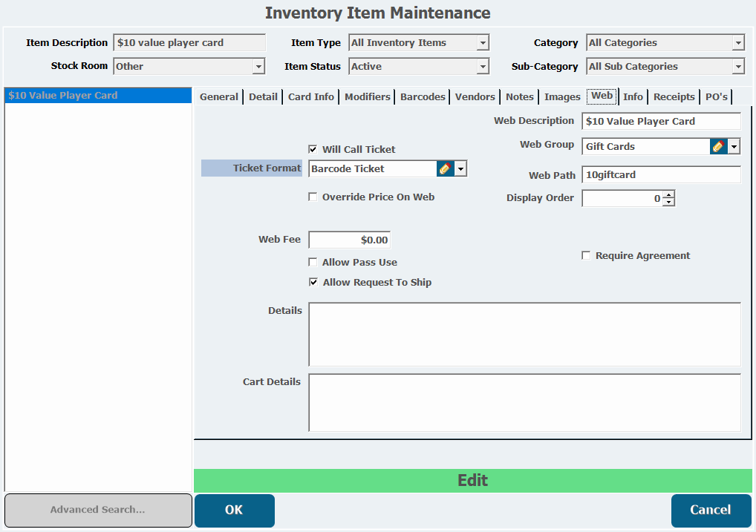Screen dimensions: 756x532
Task: Click the OK button
Action: click(x=234, y=510)
